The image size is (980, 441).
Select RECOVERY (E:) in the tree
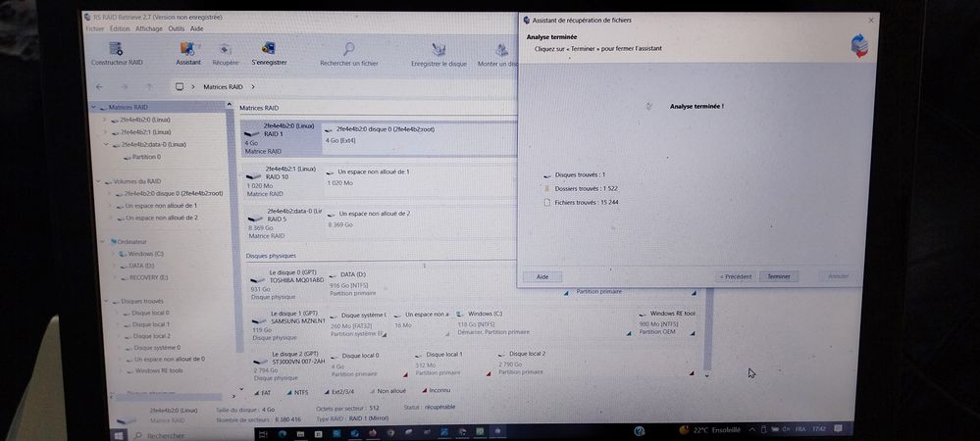[x=149, y=277]
